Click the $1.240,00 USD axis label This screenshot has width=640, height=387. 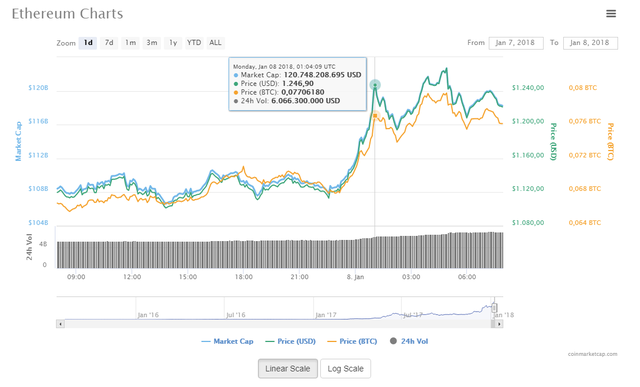pyautogui.click(x=528, y=88)
